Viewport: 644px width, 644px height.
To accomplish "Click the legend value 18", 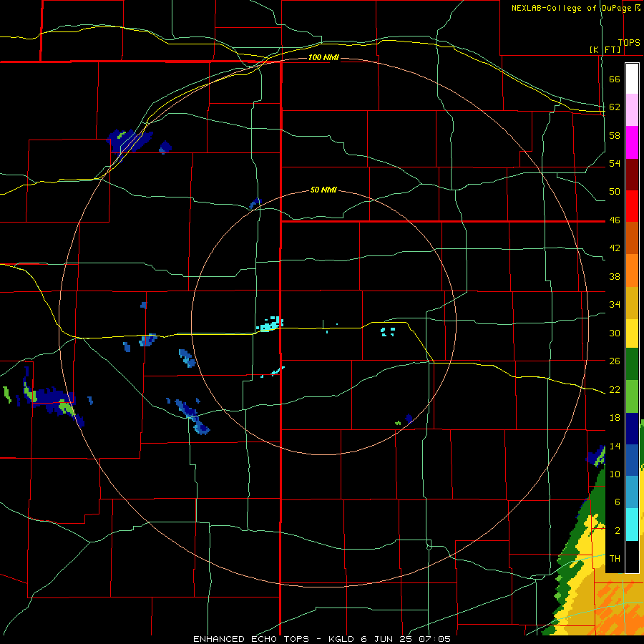I will (615, 418).
